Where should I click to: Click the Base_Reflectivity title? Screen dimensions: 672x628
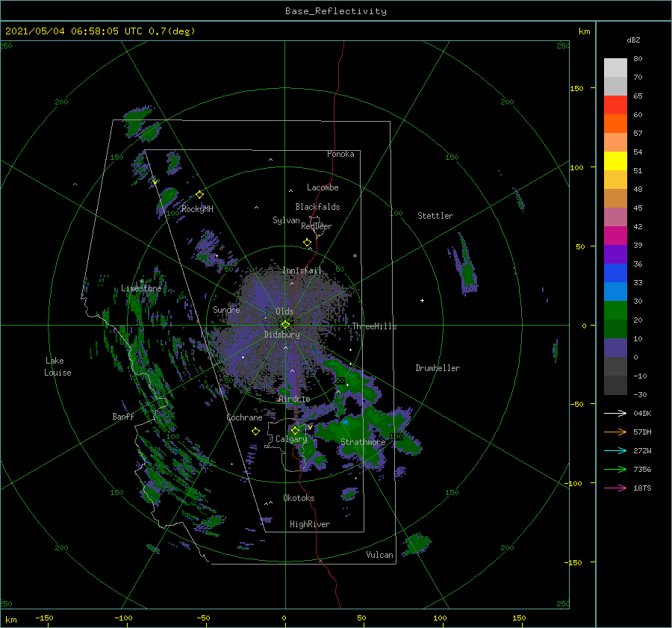coord(336,11)
